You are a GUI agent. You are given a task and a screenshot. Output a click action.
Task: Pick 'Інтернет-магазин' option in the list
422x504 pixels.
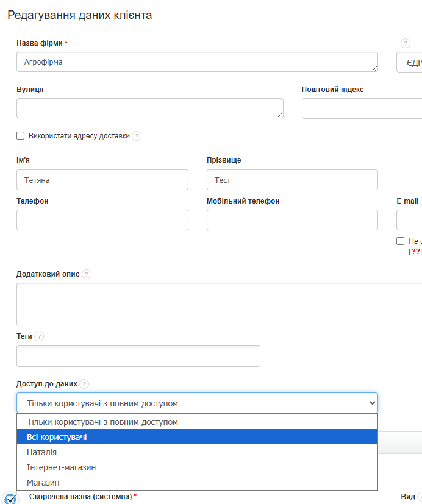click(197, 467)
